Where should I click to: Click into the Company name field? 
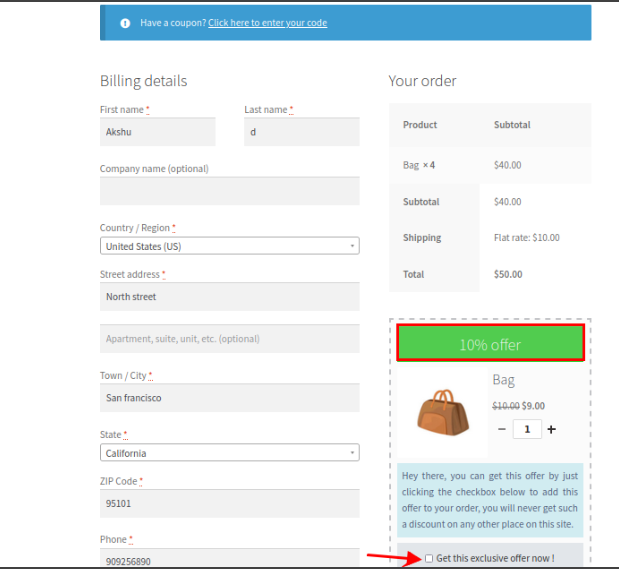click(229, 191)
